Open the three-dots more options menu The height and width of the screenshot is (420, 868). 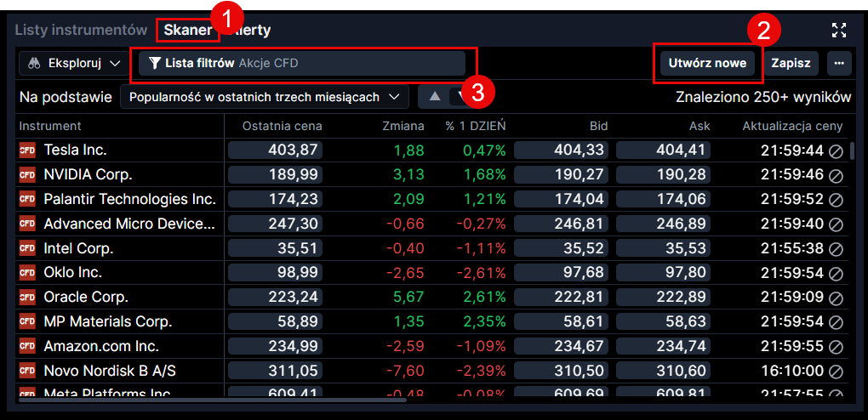click(x=839, y=63)
